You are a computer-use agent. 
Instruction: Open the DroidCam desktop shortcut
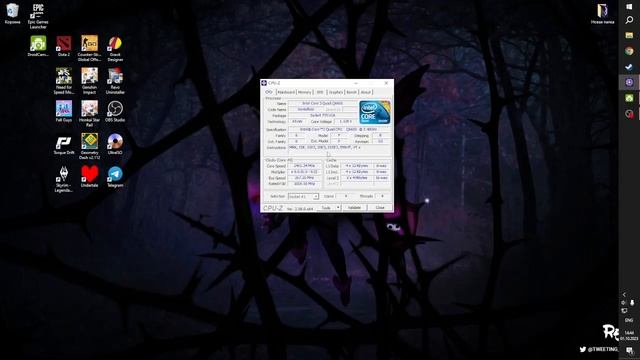point(38,46)
